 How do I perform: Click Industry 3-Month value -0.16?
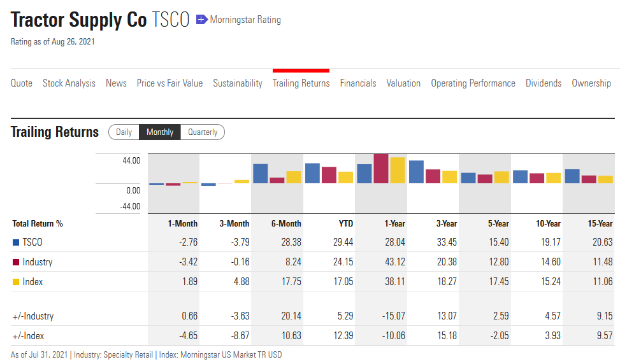pyautogui.click(x=240, y=262)
